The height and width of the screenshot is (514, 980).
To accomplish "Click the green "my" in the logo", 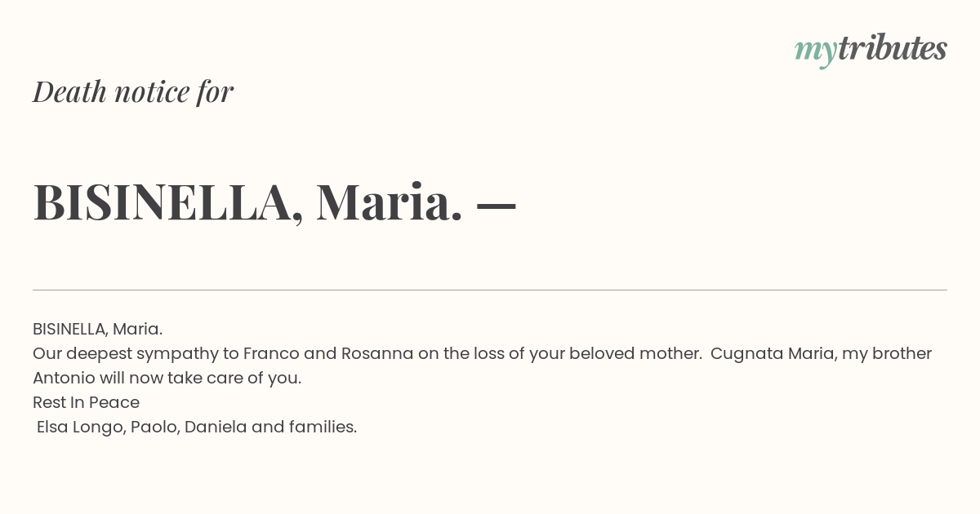I will pyautogui.click(x=815, y=53).
